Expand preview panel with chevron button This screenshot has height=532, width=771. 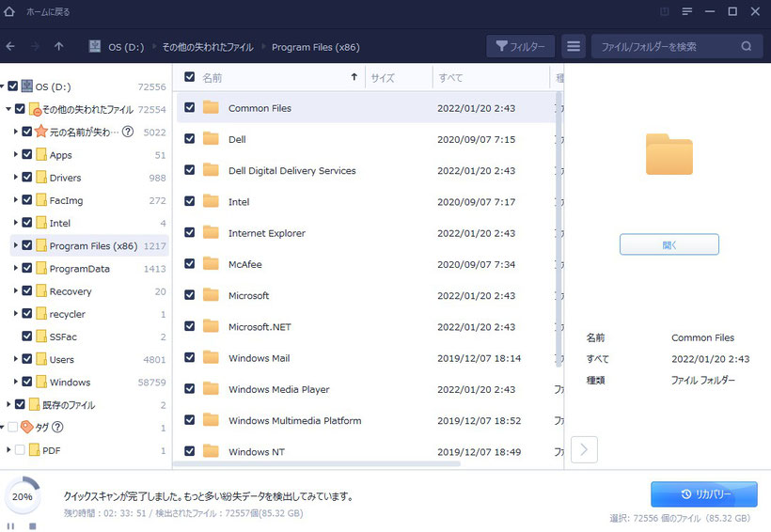click(584, 449)
